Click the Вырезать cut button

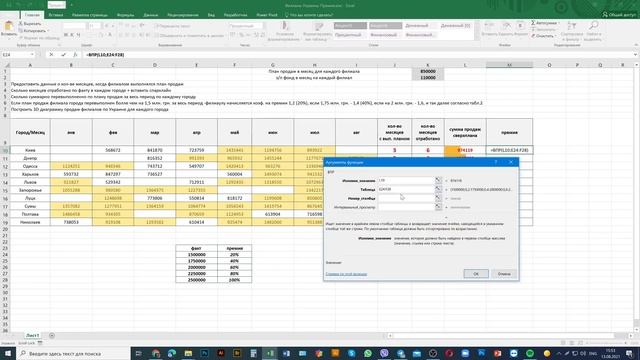[x=30, y=24]
